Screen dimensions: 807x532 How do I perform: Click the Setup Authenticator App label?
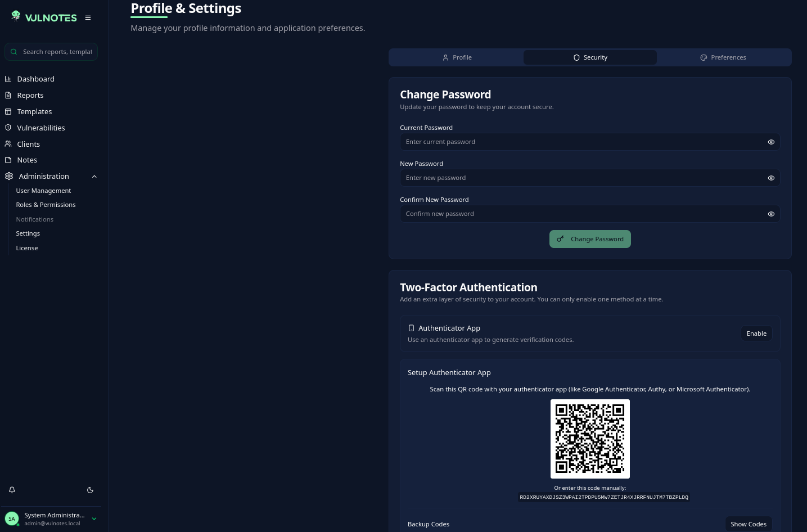pyautogui.click(x=449, y=373)
